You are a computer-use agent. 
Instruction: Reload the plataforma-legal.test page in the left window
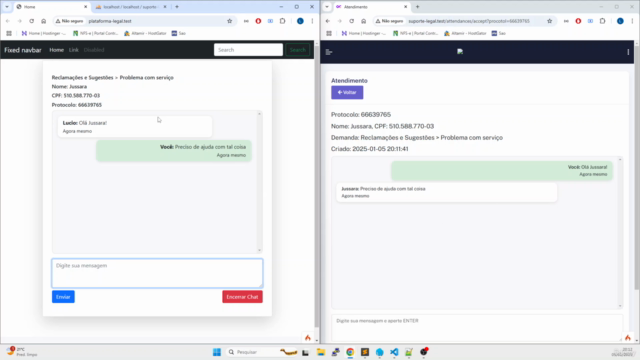click(31, 21)
